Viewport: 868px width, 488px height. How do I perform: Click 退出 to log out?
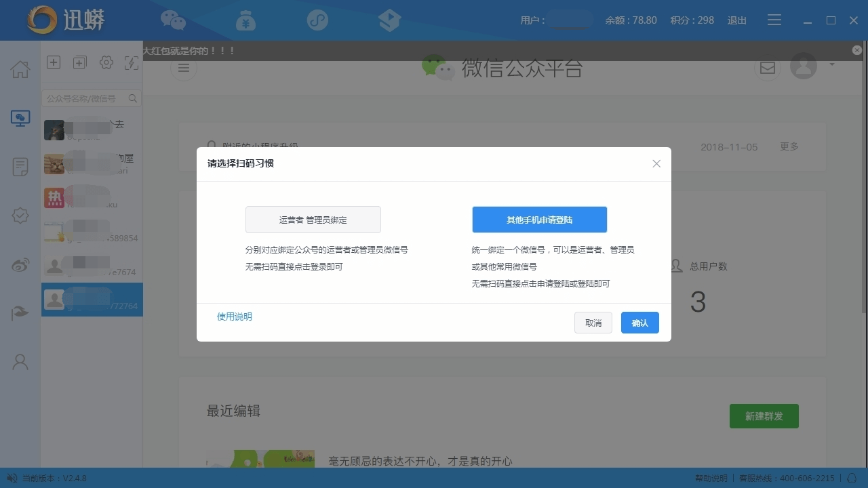click(736, 20)
